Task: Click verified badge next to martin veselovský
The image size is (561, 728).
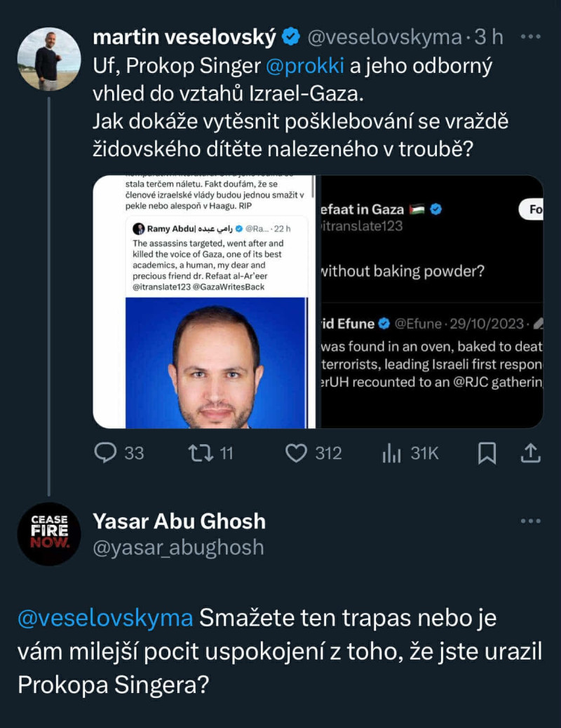Action: 292,37
